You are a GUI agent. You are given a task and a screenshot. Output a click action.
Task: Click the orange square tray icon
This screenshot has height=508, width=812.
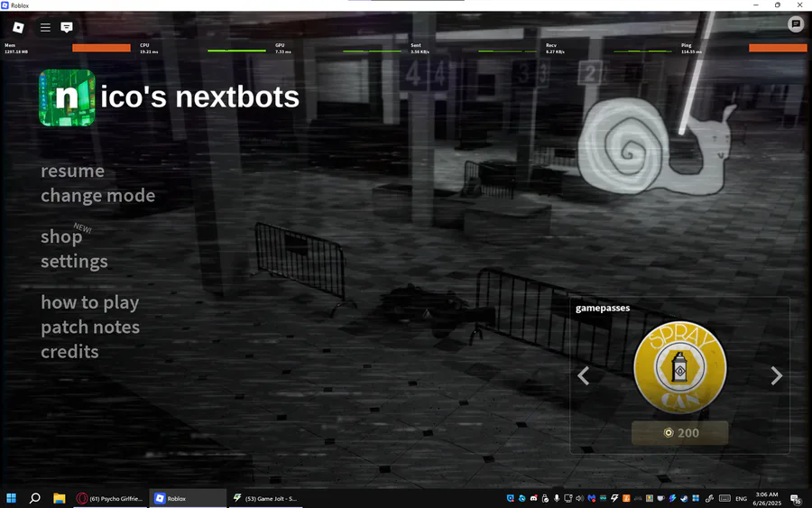(x=626, y=498)
